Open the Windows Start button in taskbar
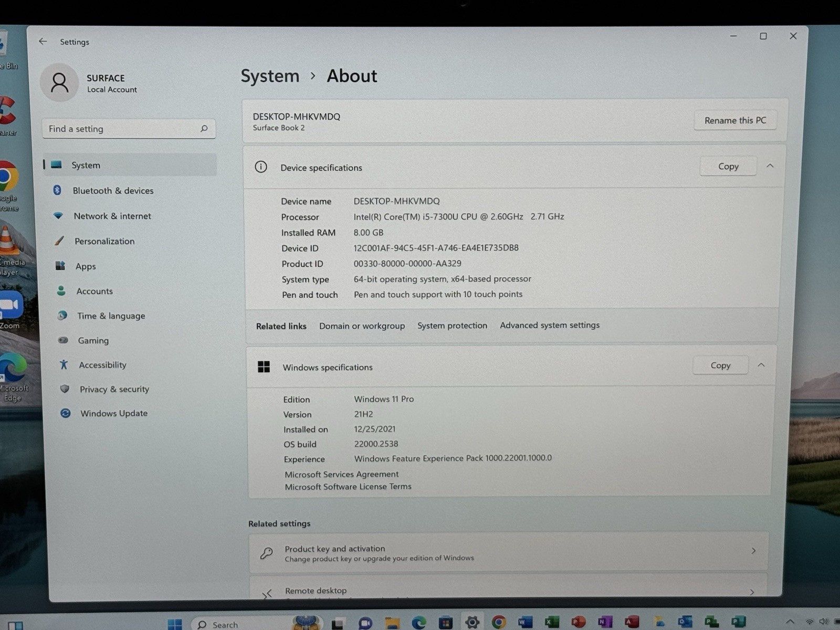This screenshot has width=840, height=630. click(x=175, y=624)
